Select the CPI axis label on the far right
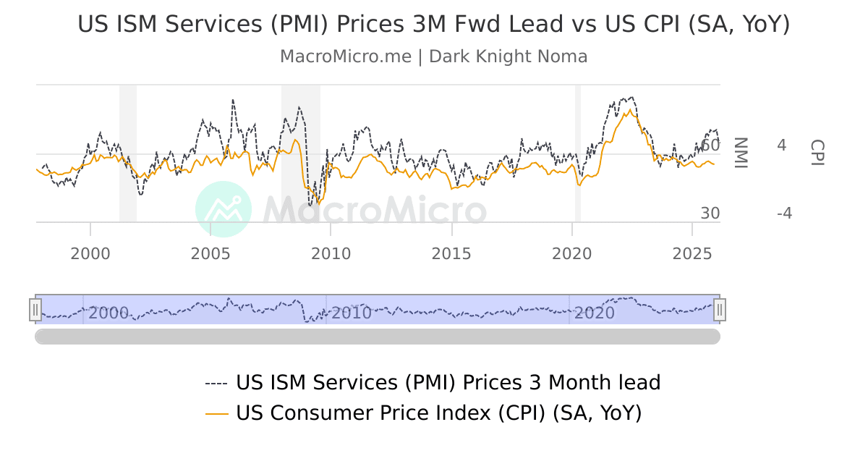868x456 pixels. pos(817,154)
